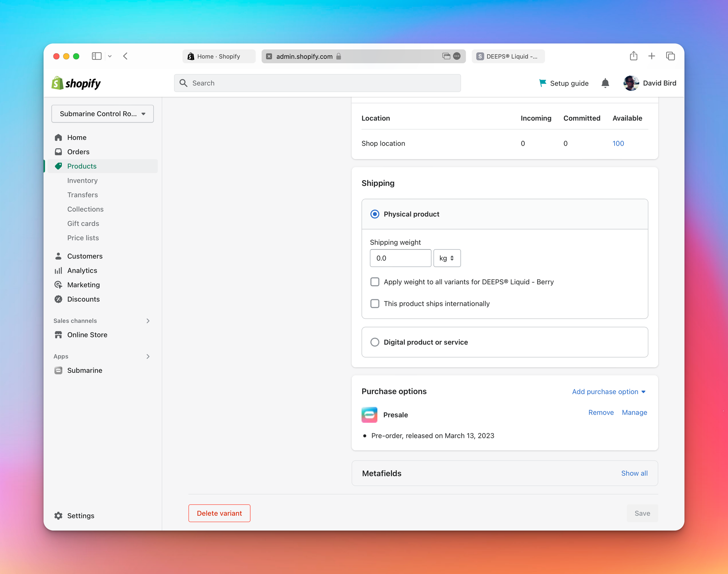The width and height of the screenshot is (728, 574).
Task: Open the Add purchase option dropdown
Action: [609, 391]
